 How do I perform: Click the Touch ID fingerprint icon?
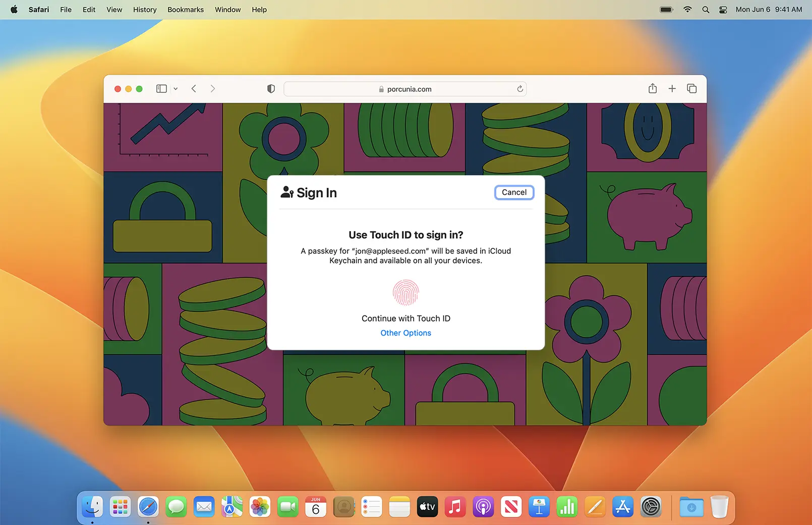pos(405,293)
